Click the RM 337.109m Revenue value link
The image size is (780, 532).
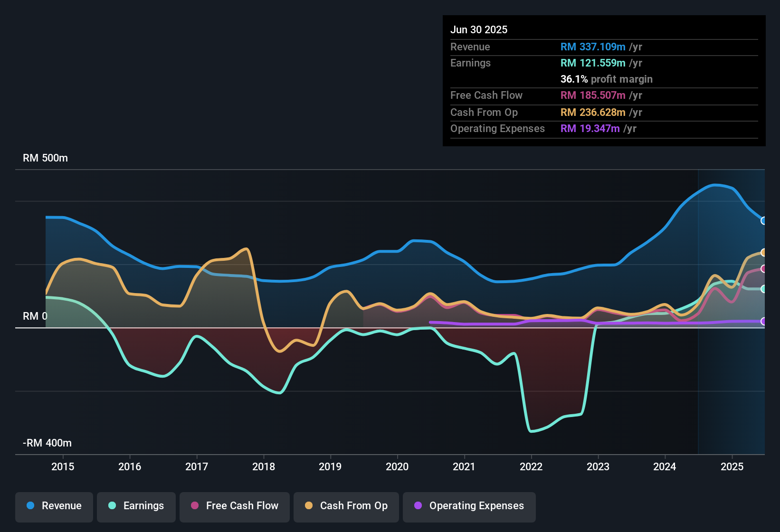593,47
